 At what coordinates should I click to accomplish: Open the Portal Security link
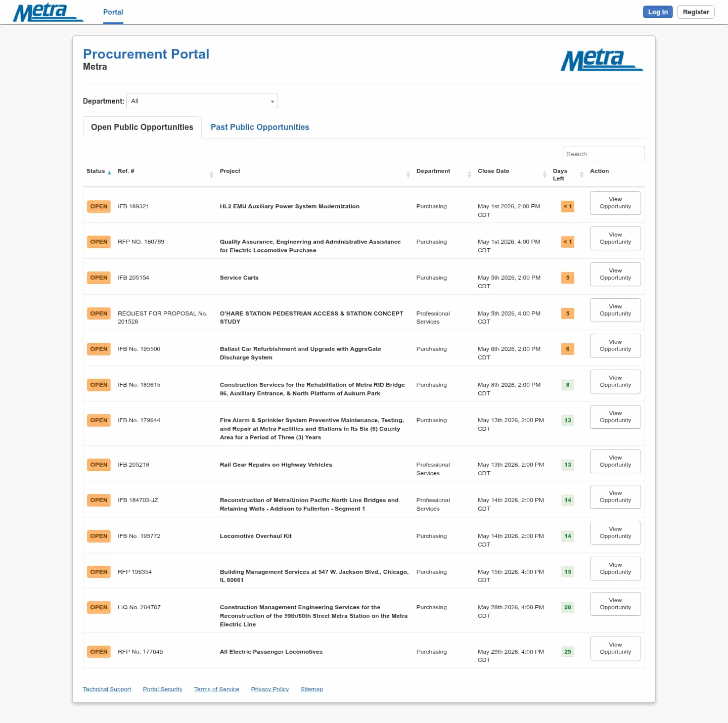[x=162, y=690]
